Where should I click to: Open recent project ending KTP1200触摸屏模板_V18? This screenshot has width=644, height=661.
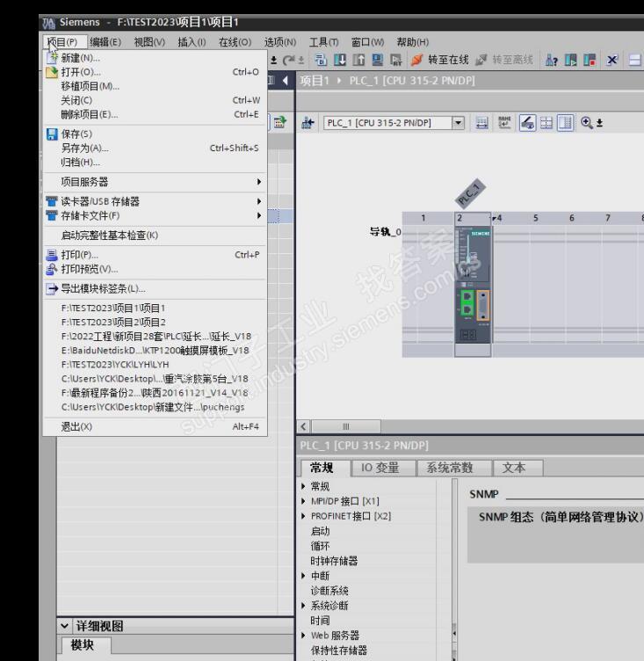tap(156, 351)
